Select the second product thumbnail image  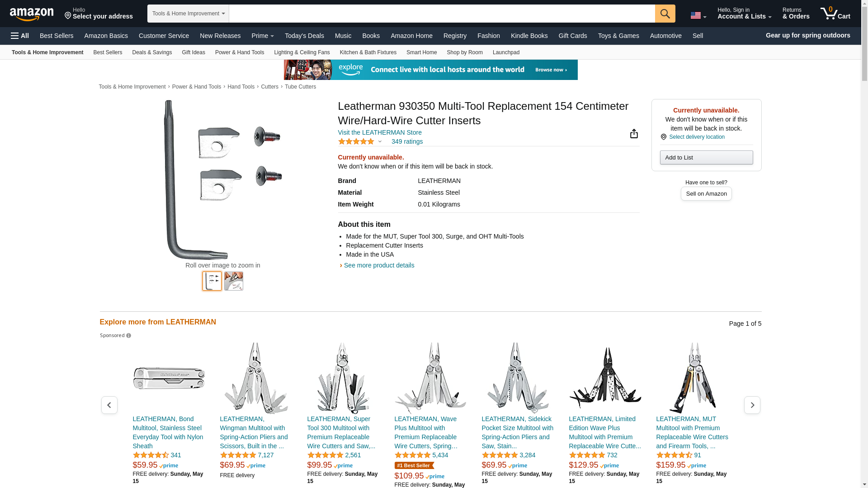coord(234,281)
